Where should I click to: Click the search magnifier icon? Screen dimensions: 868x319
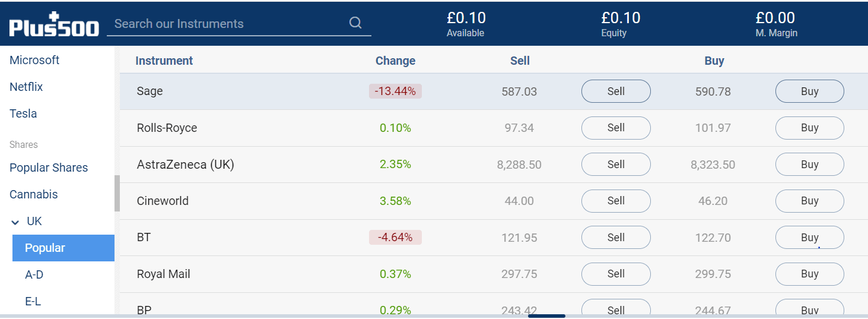355,23
